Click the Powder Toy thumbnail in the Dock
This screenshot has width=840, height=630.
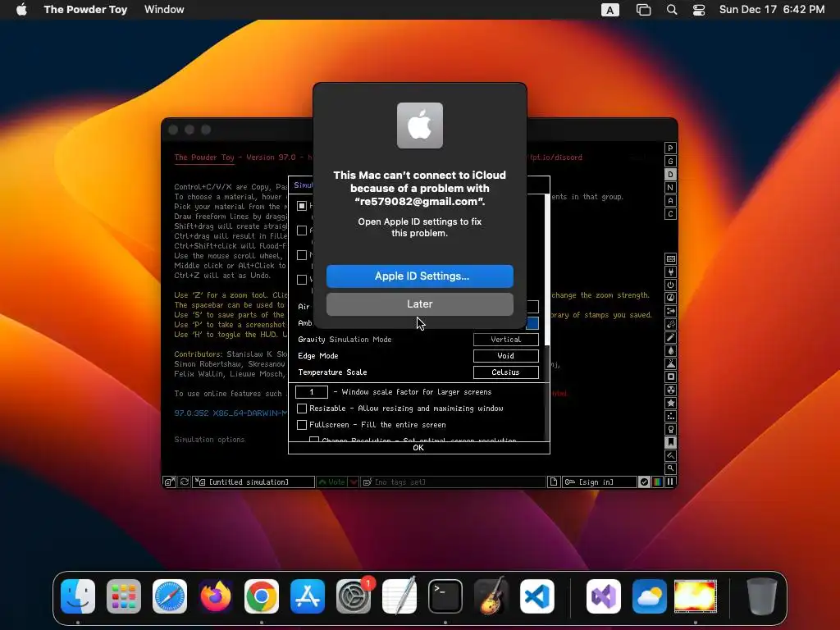tap(696, 596)
